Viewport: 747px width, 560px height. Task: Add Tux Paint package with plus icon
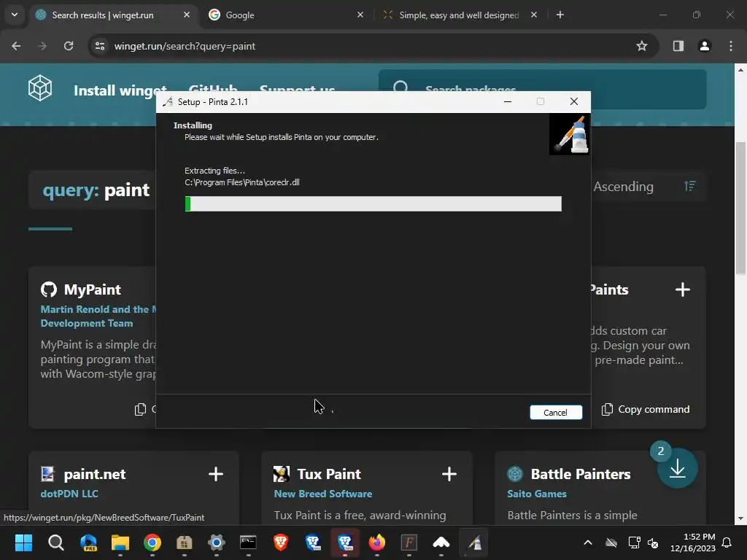(449, 474)
